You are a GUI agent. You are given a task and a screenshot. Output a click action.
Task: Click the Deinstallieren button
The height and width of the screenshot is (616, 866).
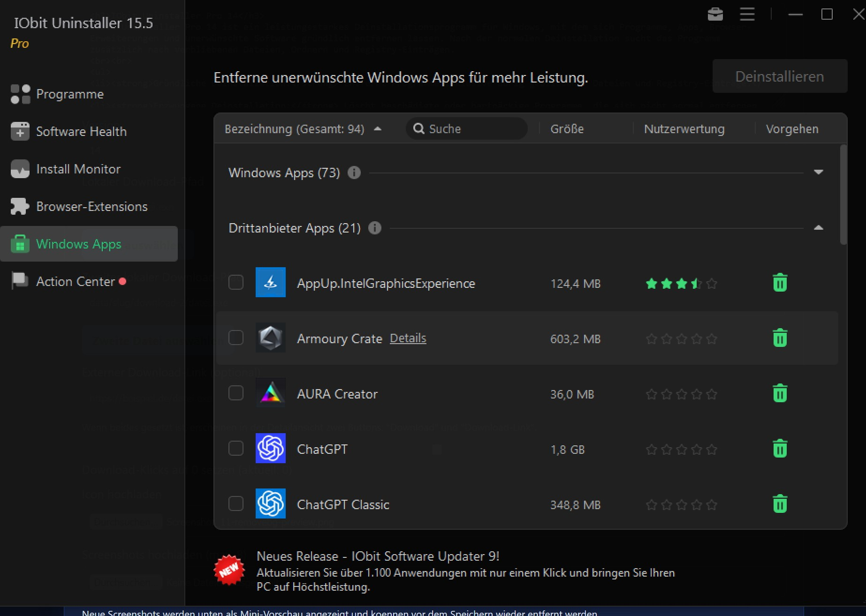pyautogui.click(x=780, y=76)
